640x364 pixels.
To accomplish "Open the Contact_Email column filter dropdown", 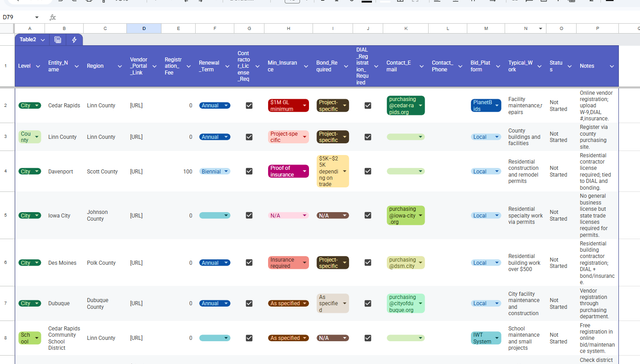I will click(x=421, y=66).
